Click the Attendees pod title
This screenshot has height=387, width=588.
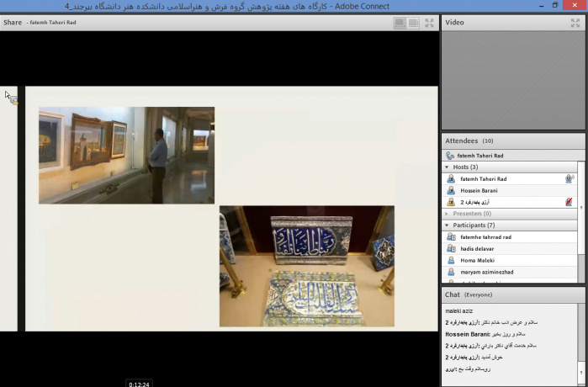[x=462, y=140]
